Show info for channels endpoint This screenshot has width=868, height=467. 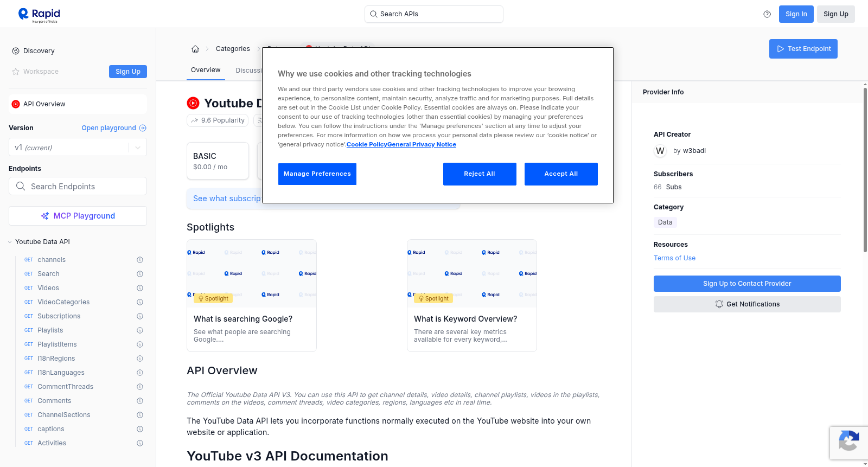(x=140, y=260)
